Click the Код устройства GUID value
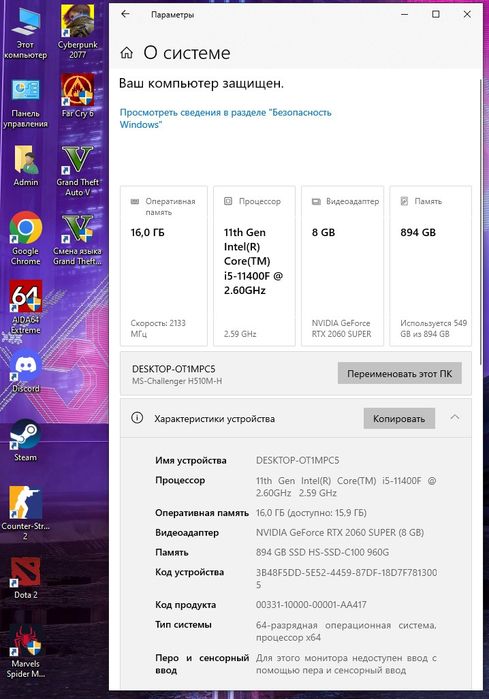The height and width of the screenshot is (699, 489). click(x=346, y=578)
